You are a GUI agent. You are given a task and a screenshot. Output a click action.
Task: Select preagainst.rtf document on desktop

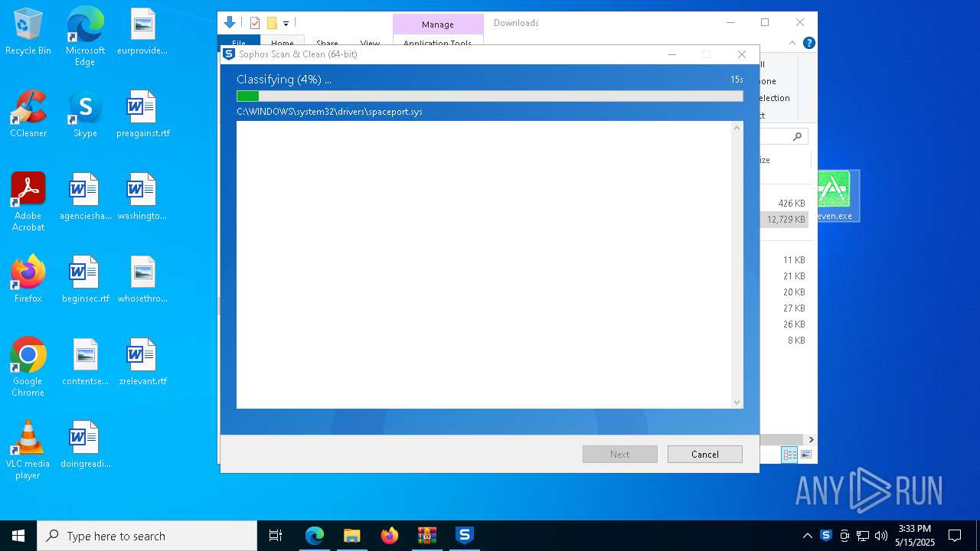tap(142, 114)
